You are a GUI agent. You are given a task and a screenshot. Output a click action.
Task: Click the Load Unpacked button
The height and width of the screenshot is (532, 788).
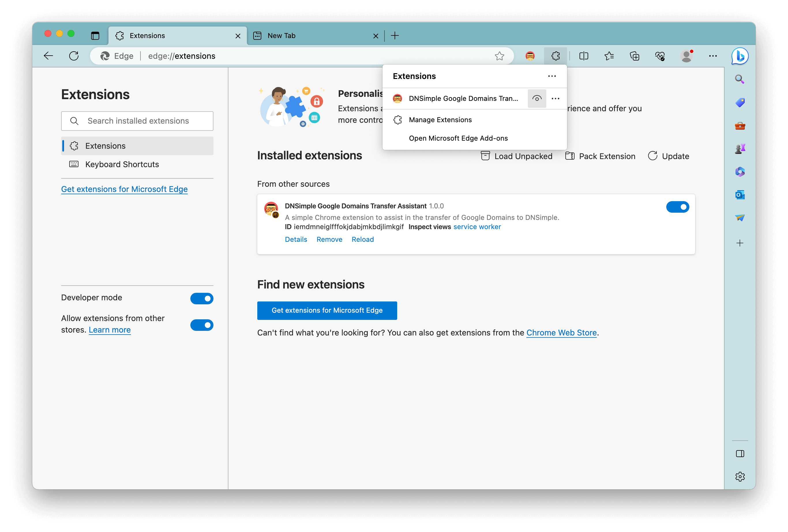(x=517, y=156)
